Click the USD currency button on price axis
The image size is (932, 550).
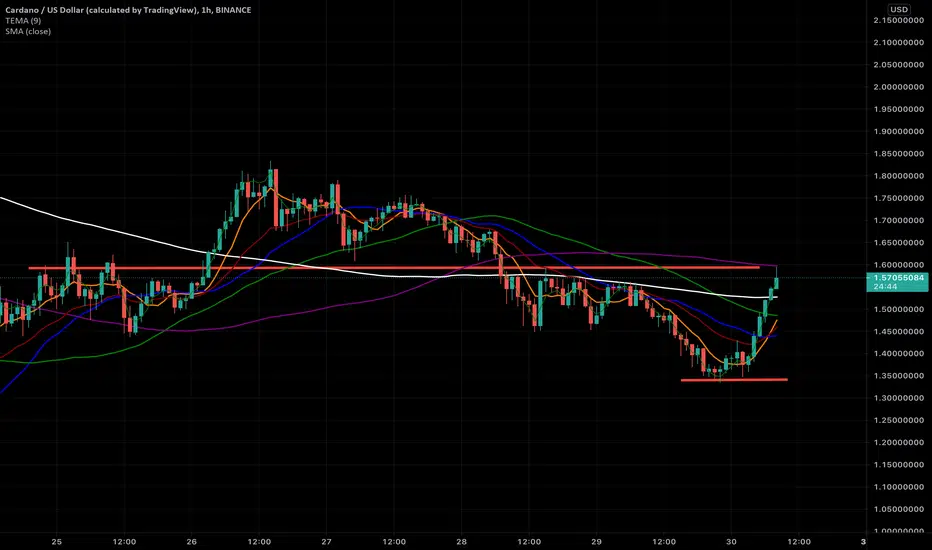coord(898,10)
